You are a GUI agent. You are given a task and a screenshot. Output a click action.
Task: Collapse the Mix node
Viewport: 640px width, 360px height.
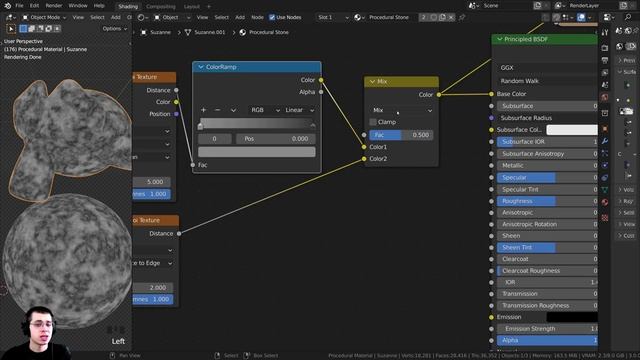tap(372, 82)
